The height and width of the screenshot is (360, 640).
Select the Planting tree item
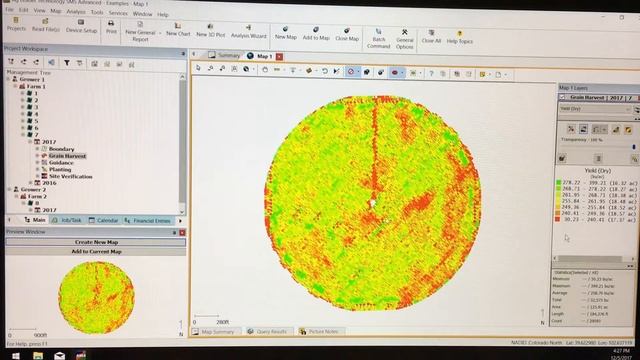[x=60, y=169]
